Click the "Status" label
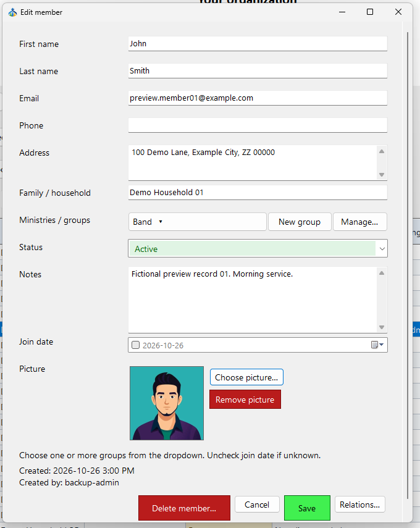 (31, 248)
